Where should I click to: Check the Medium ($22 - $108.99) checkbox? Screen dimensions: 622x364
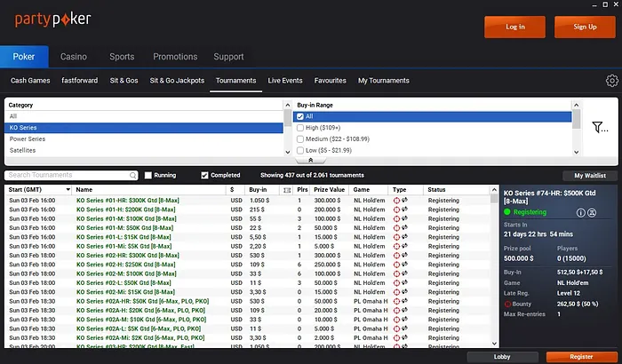pyautogui.click(x=300, y=139)
